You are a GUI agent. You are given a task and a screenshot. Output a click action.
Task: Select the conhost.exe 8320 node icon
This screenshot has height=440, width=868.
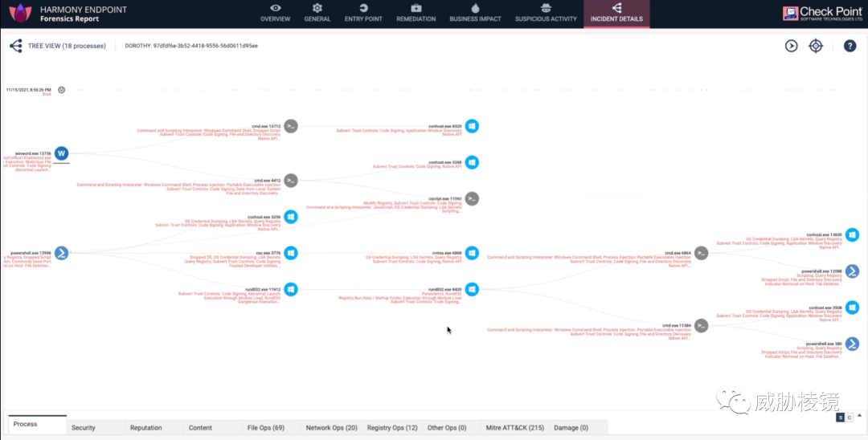[x=472, y=126]
